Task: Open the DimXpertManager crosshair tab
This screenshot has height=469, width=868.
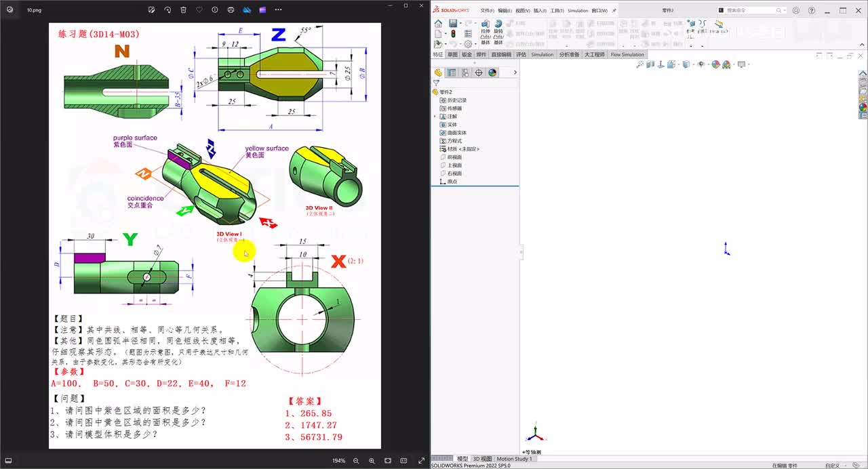Action: click(x=479, y=73)
